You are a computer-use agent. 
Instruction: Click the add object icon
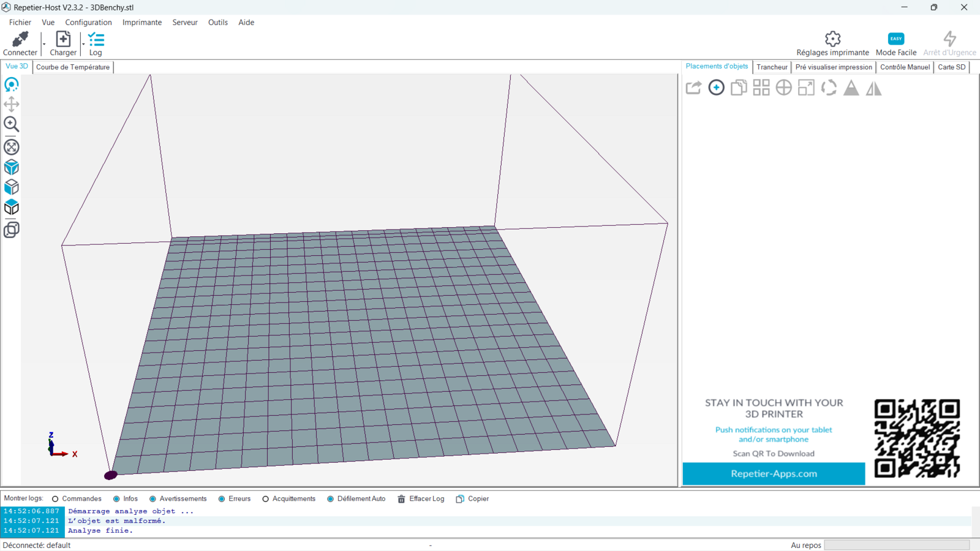716,88
